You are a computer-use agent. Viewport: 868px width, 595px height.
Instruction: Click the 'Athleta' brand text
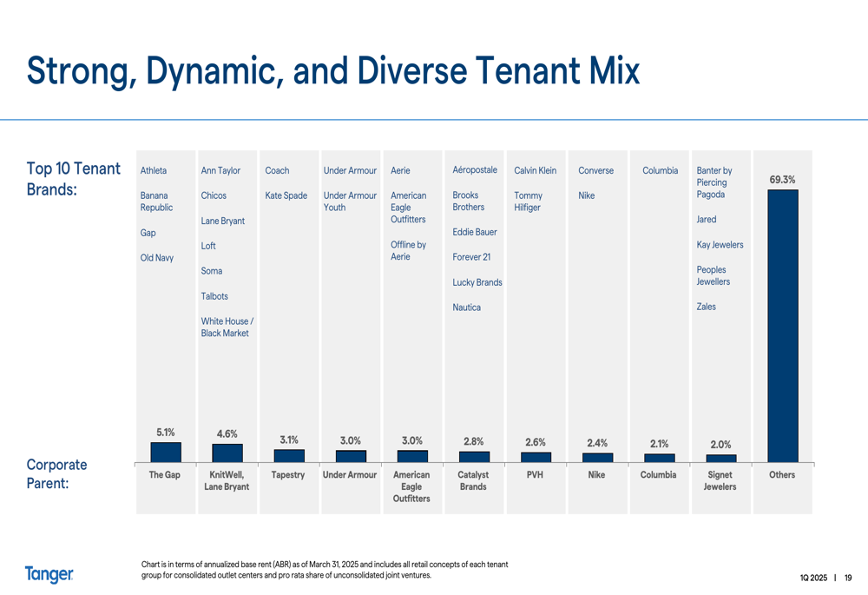tap(154, 170)
